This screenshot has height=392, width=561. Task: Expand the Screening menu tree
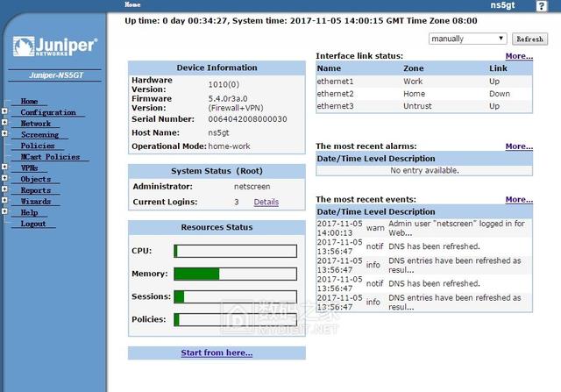coord(4,133)
